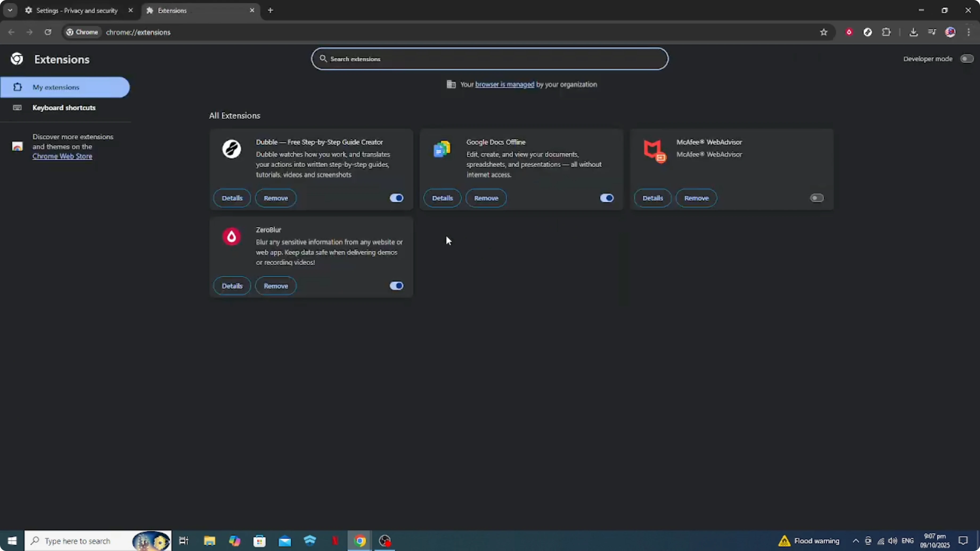Remove Google Docs Offline extension
The width and height of the screenshot is (980, 551).
pos(486,198)
